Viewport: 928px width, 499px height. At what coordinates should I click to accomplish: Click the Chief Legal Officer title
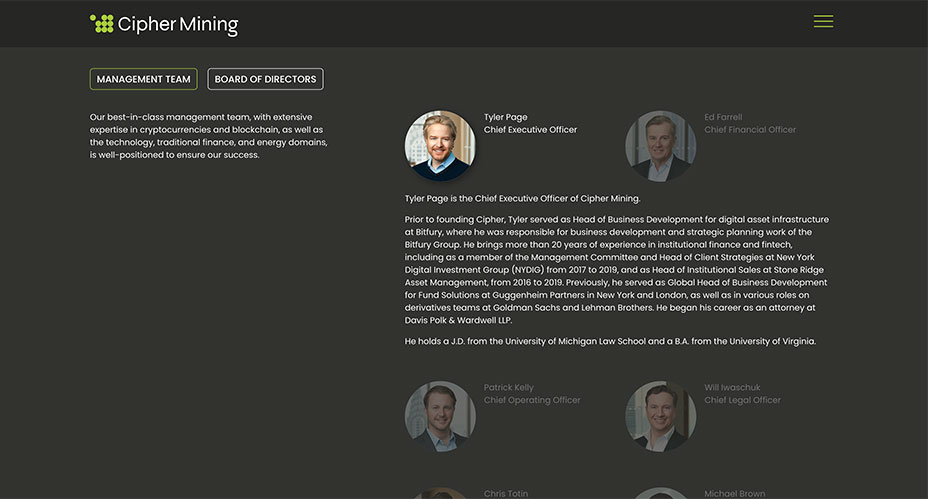tap(742, 400)
